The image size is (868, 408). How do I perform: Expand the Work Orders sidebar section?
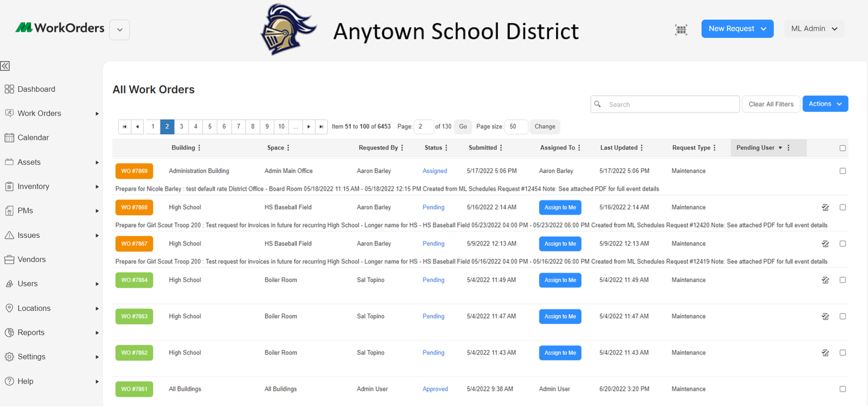click(x=97, y=113)
